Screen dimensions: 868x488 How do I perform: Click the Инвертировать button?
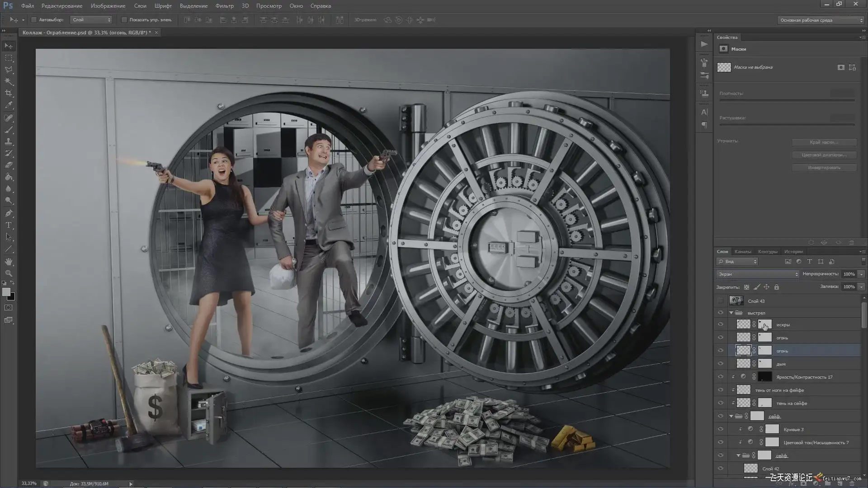point(824,168)
